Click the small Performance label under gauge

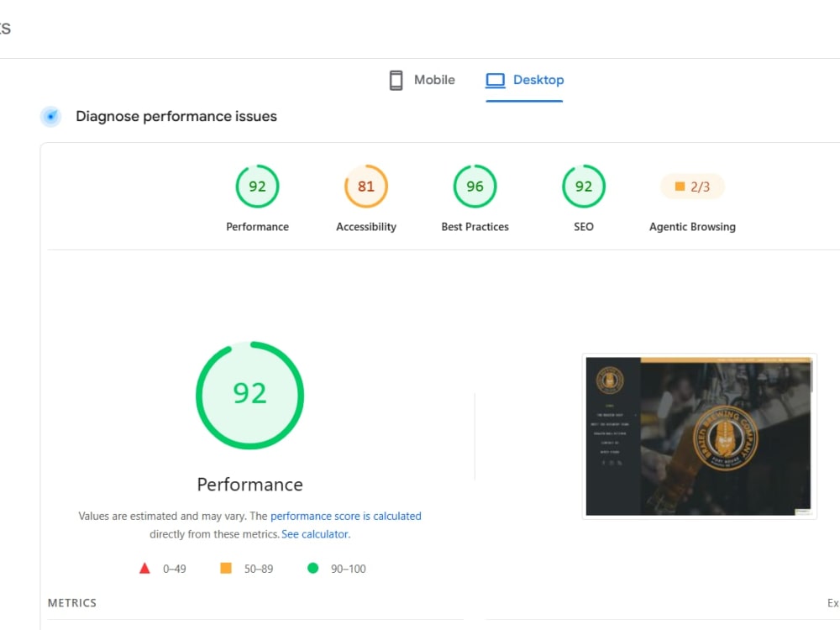pyautogui.click(x=257, y=227)
